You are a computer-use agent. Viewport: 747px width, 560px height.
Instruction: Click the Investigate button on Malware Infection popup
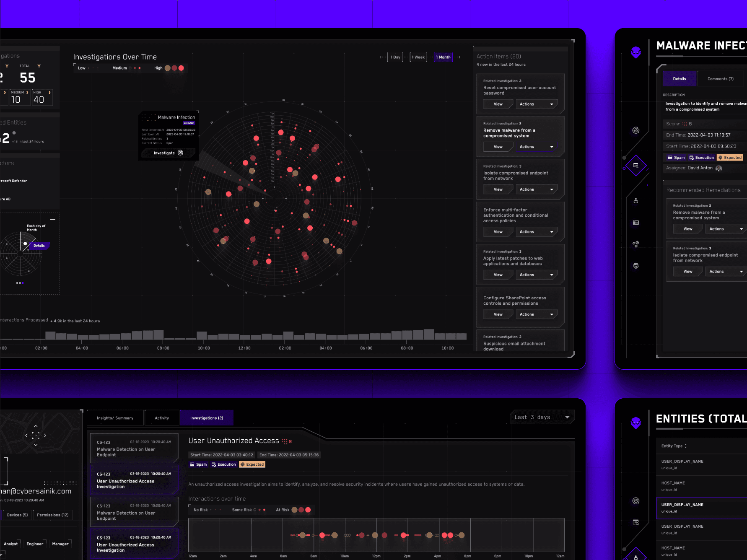pos(168,153)
